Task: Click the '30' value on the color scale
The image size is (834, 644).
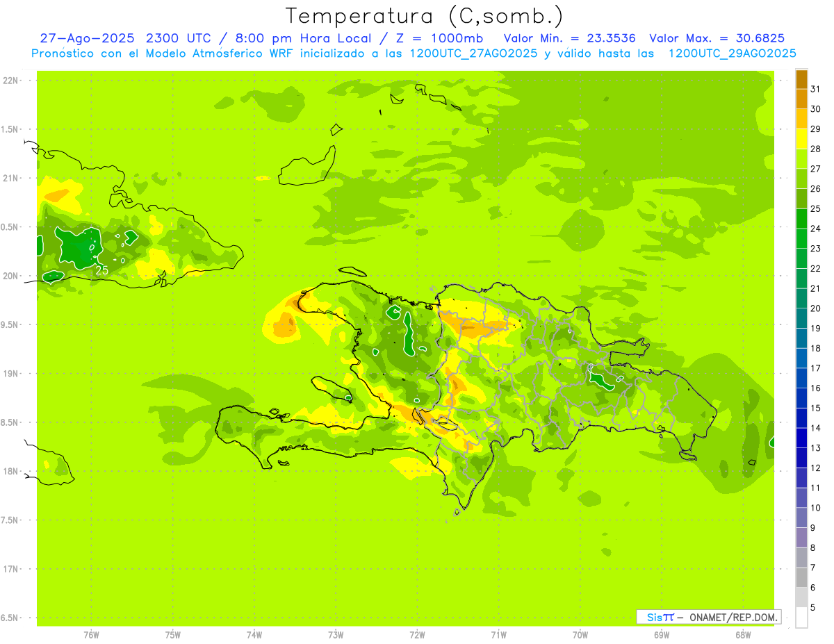Action: [816, 108]
